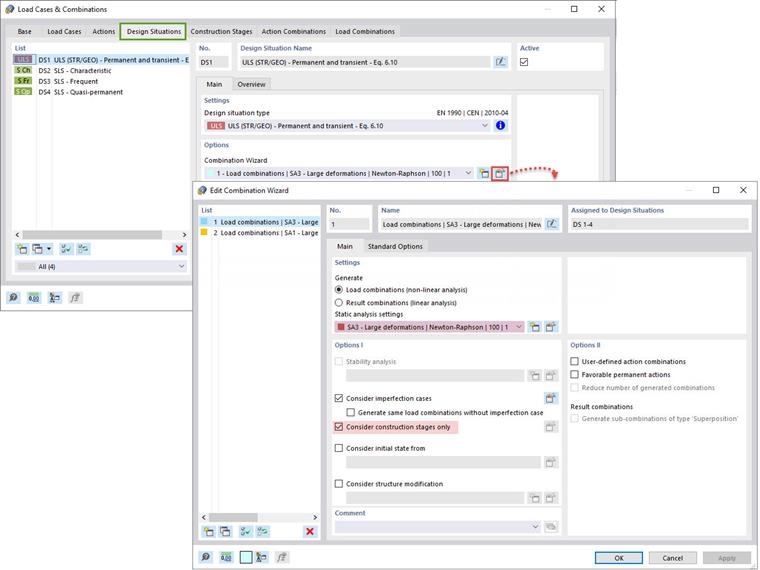The image size is (760, 570).
Task: Select Load combinations (non-linear analysis) option
Action: click(339, 289)
